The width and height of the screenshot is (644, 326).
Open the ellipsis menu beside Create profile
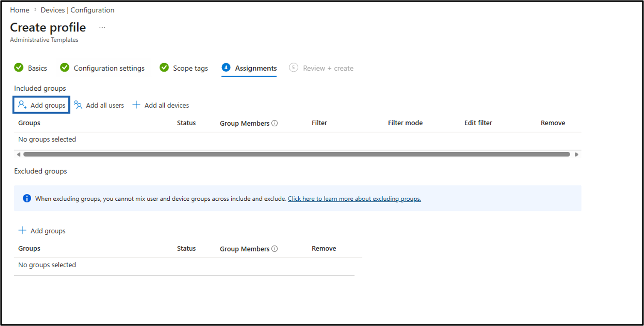102,27
